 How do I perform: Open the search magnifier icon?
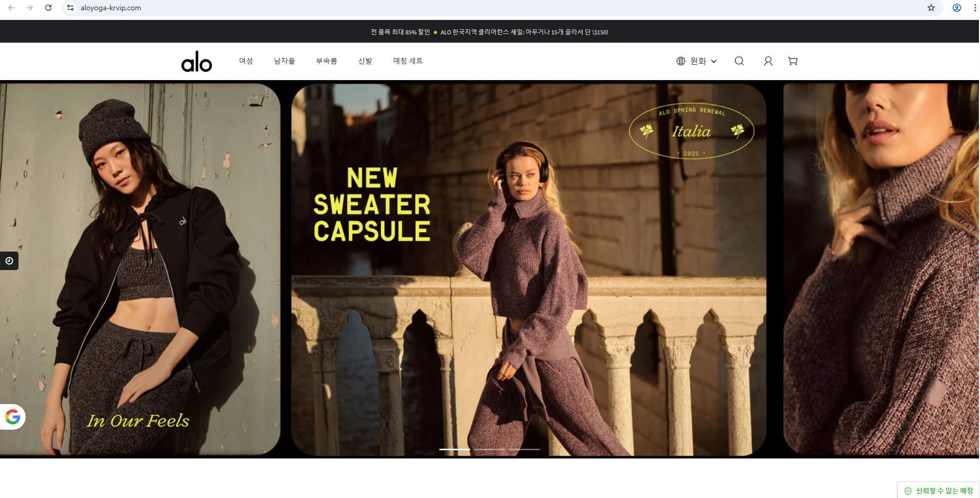point(739,61)
